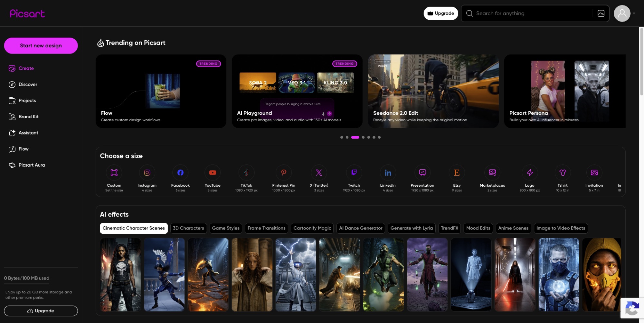Click the Start new design button
The height and width of the screenshot is (323, 644).
pyautogui.click(x=41, y=46)
